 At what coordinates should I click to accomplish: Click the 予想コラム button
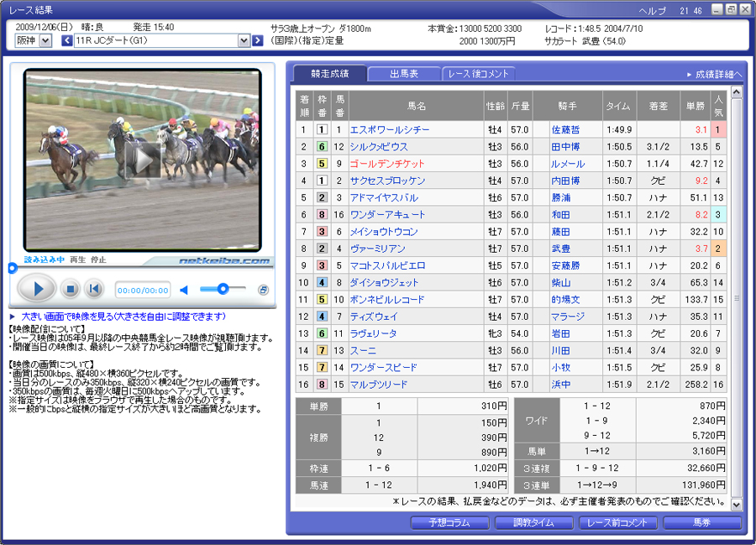coord(449,523)
